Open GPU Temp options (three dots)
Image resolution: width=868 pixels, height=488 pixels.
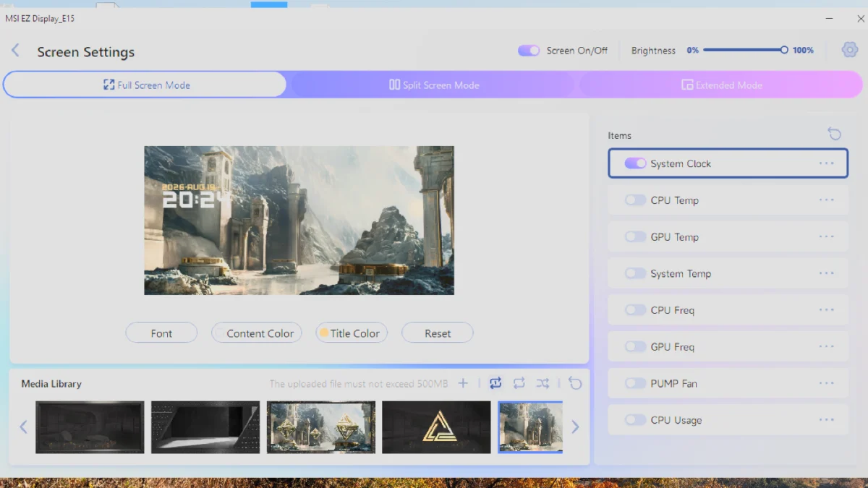[827, 236]
